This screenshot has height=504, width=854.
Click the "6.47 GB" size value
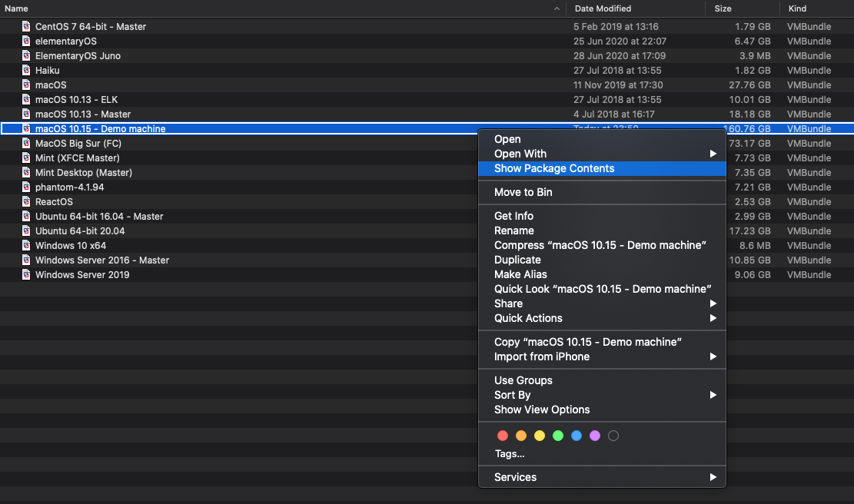(x=753, y=41)
